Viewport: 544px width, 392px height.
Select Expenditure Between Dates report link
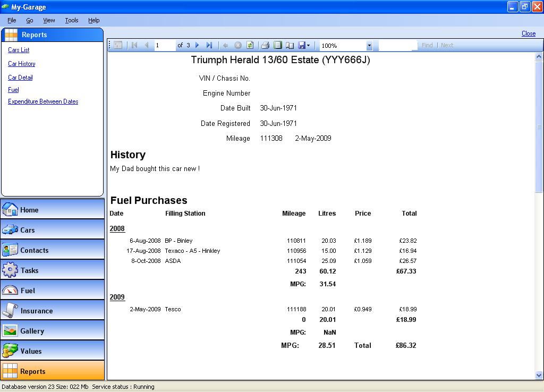tap(43, 101)
